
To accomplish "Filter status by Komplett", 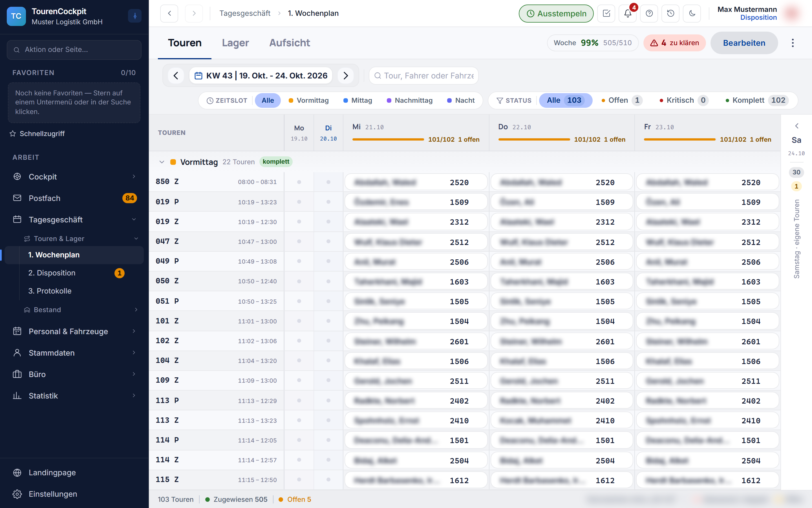I will (x=757, y=100).
